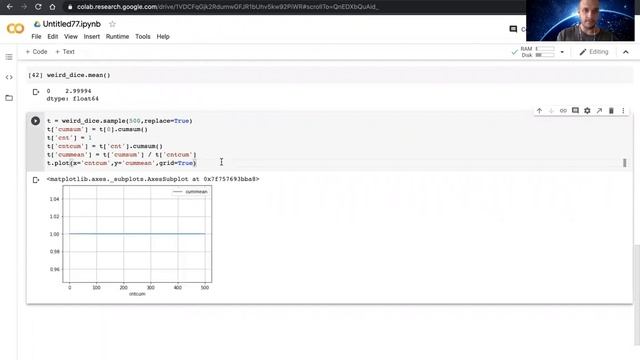Open the File menu

[36, 37]
